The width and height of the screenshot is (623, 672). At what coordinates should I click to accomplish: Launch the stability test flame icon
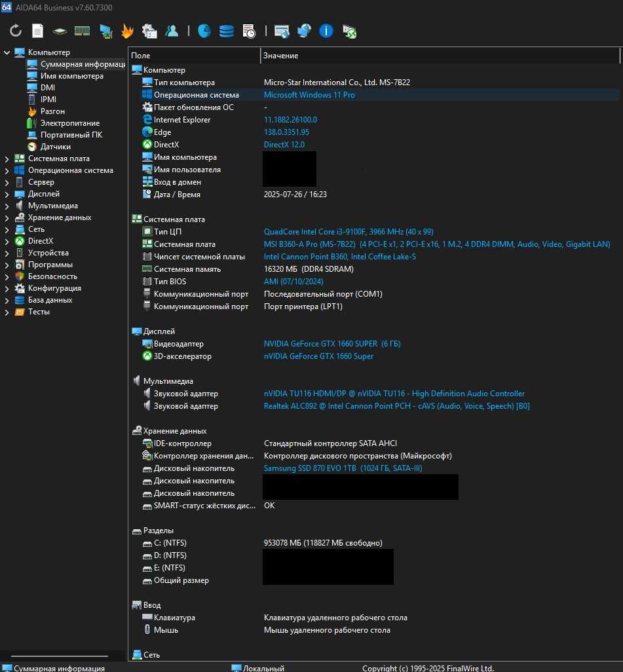[x=127, y=31]
